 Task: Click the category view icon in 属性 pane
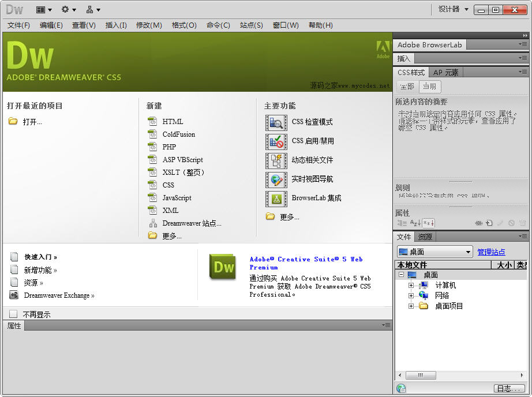402,223
